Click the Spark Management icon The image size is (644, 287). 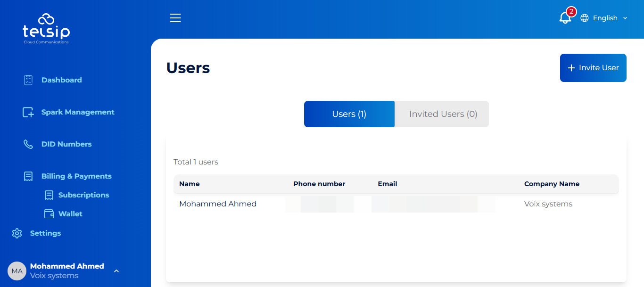tap(28, 112)
